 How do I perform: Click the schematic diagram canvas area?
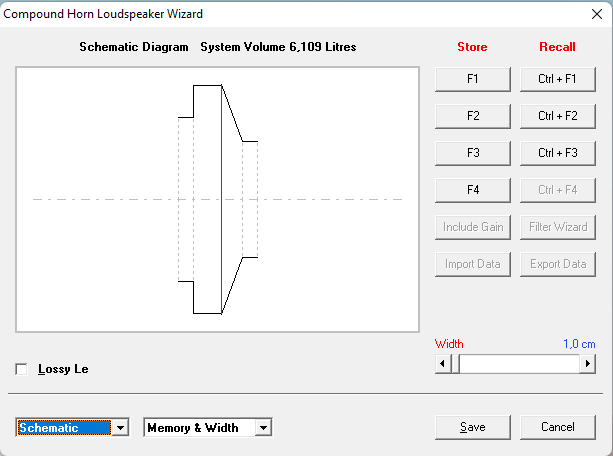tap(217, 199)
